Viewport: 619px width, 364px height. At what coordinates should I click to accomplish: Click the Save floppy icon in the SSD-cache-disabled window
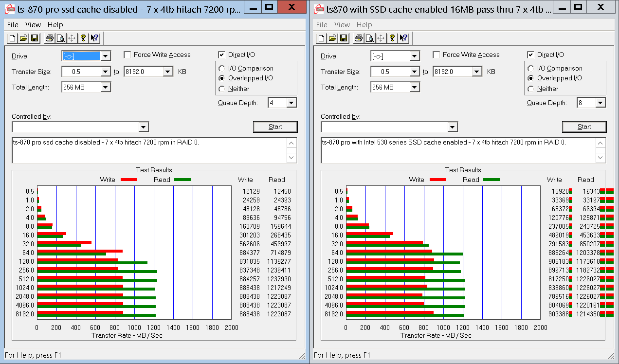35,38
